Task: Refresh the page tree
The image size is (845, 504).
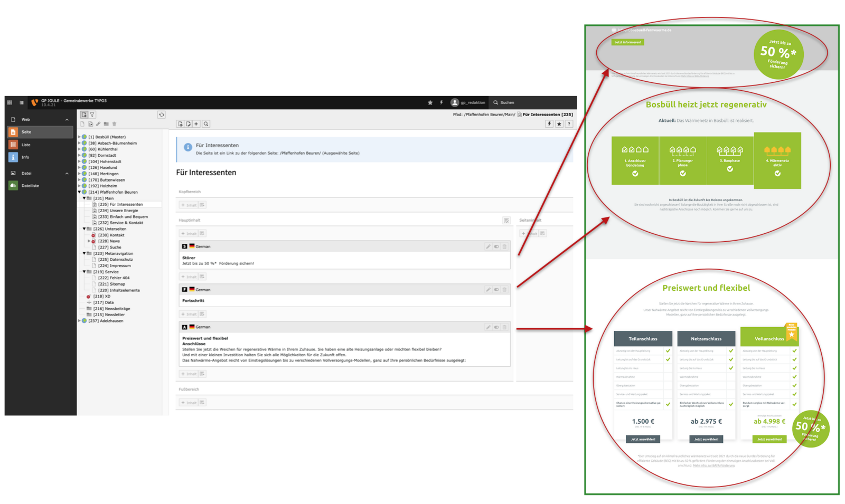Action: (162, 115)
